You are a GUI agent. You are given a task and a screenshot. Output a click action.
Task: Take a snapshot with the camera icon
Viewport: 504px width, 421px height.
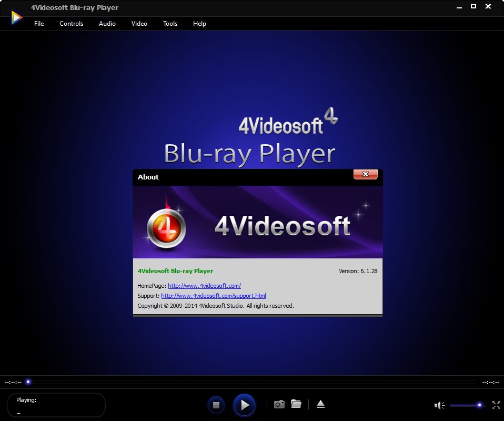[x=279, y=404]
